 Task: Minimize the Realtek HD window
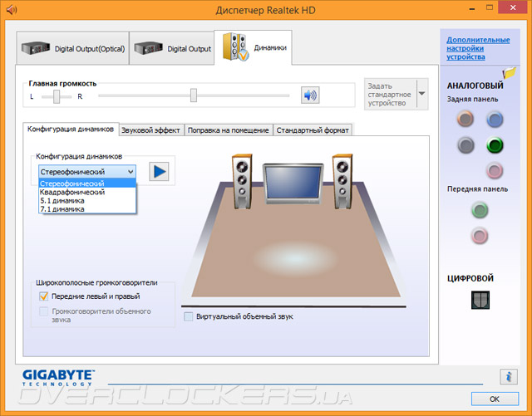click(x=472, y=8)
